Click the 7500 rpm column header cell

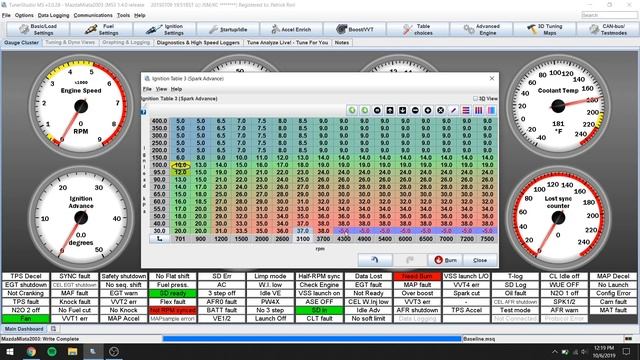(x=487, y=239)
